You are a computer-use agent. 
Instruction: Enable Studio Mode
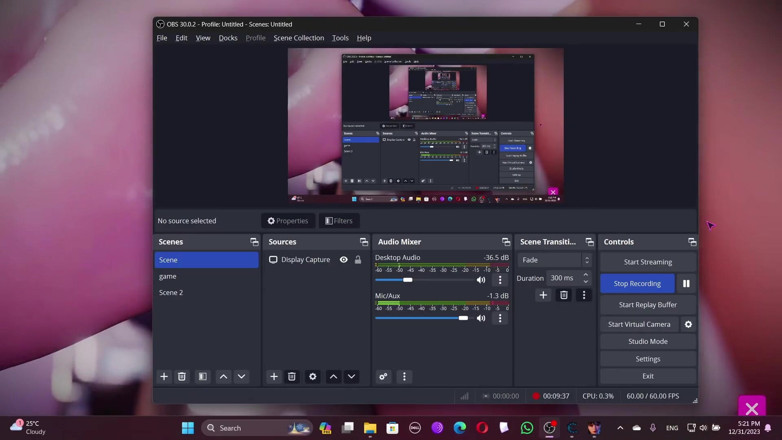(648, 342)
